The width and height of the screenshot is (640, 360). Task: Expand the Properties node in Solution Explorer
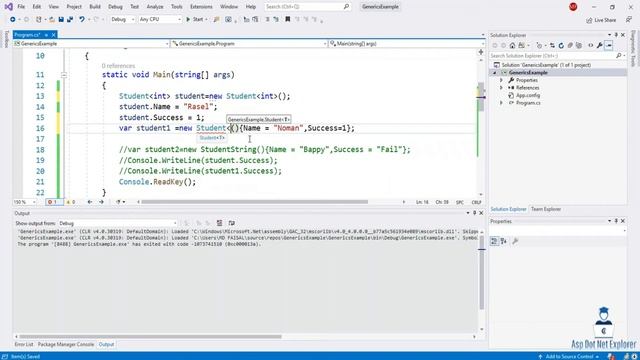501,80
